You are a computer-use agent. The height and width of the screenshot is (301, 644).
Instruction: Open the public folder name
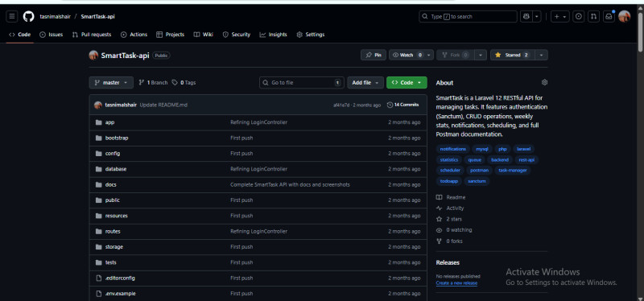pyautogui.click(x=113, y=200)
